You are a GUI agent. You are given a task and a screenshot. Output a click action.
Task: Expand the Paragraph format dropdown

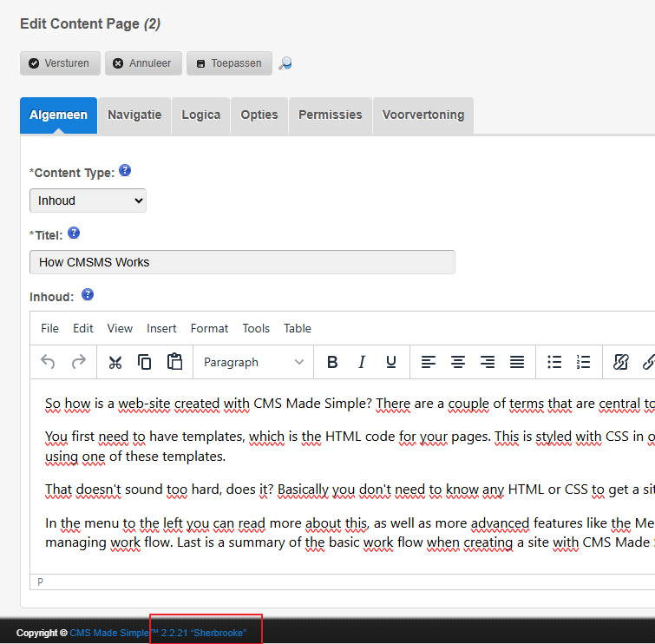click(x=253, y=362)
